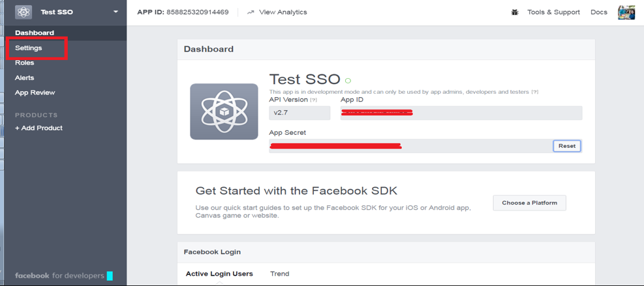This screenshot has width=644, height=286.
Task: Click the atom app icon in top-left header
Action: point(23,12)
